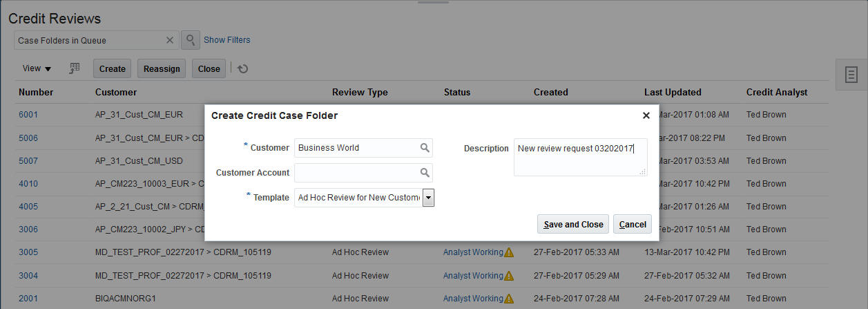
Task: Click the refresh icon in the toolbar
Action: [243, 68]
